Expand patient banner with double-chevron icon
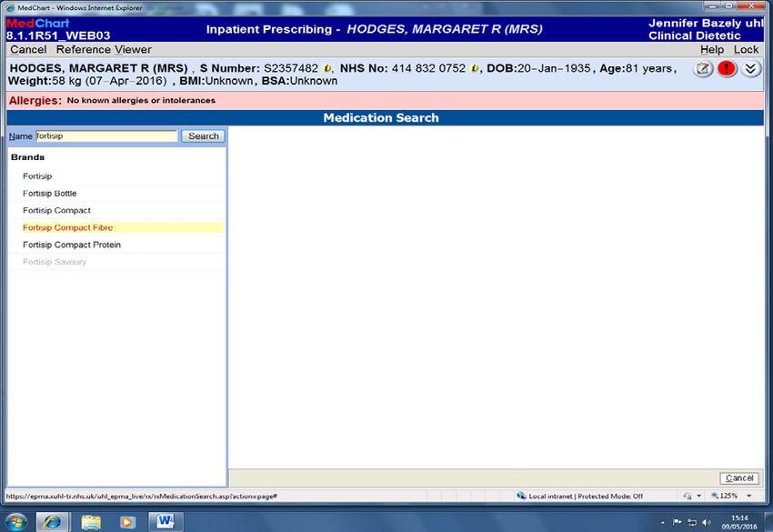Image resolution: width=773 pixels, height=532 pixels. coord(750,69)
